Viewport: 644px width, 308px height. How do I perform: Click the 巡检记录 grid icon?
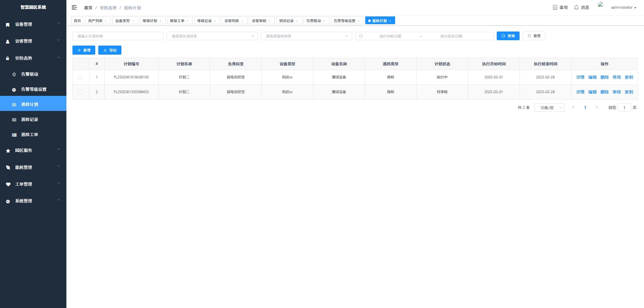(x=14, y=120)
